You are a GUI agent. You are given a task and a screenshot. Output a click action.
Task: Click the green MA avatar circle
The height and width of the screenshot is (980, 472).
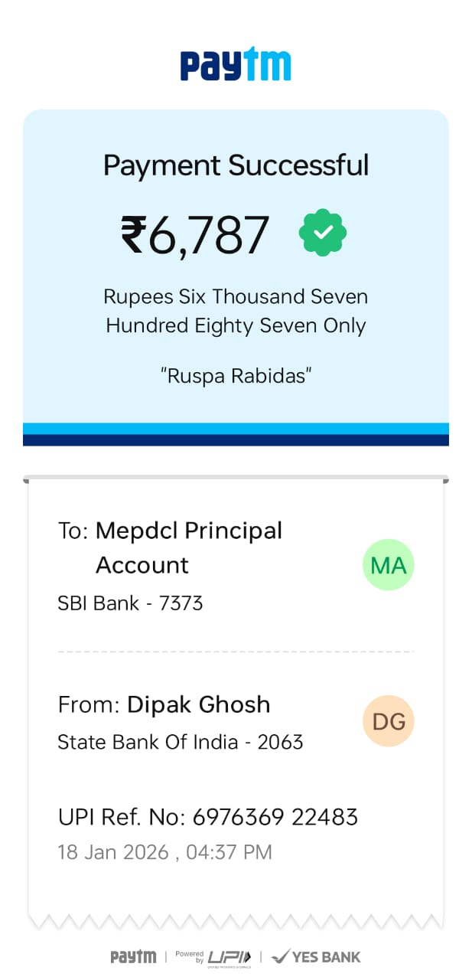pos(388,565)
